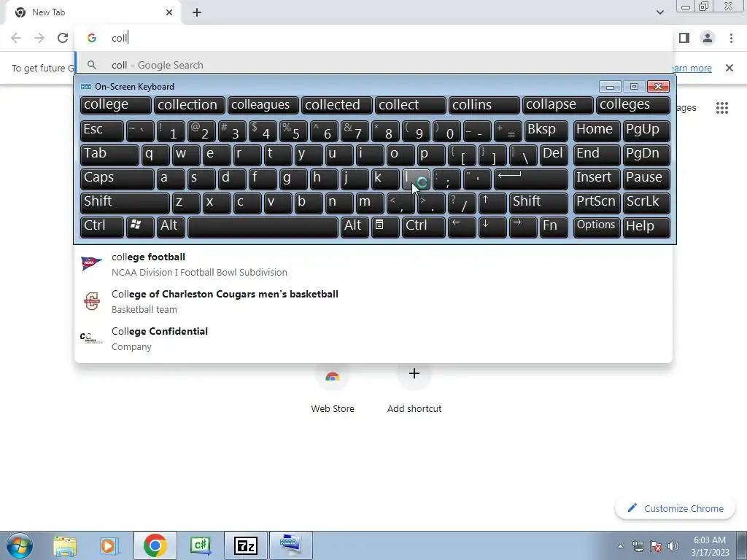Tap the letter e key
Screen dimensions: 747x560
pos(217,154)
